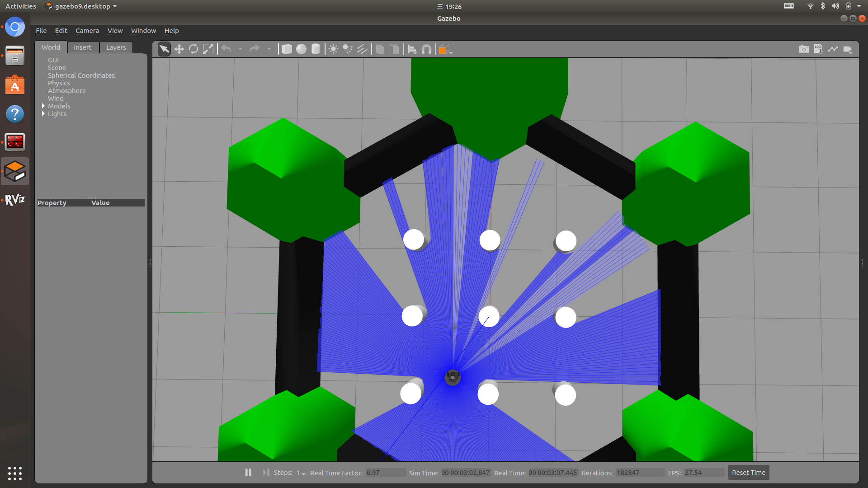Add a spot light
The image size is (868, 488).
[348, 49]
